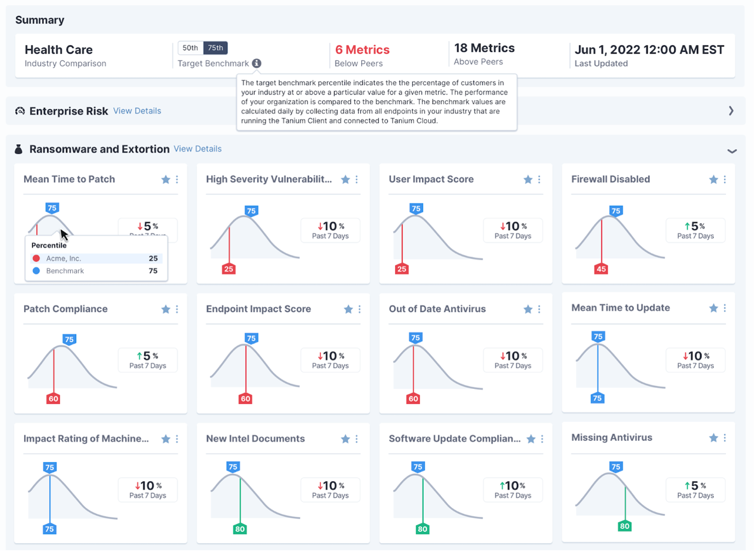The image size is (756, 553).
Task: Click Firewall Disabled 5% Past 7 Days badge
Action: 695,230
